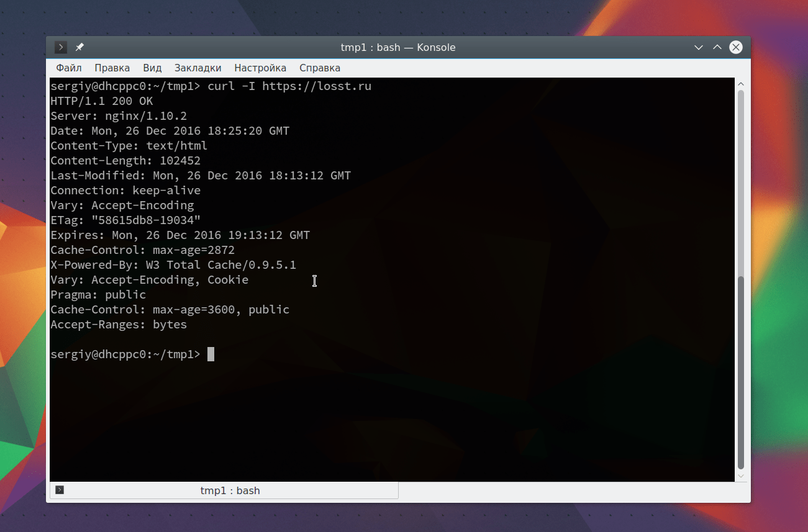Click the X-Powered-By: W3 Total Cache line

click(173, 265)
